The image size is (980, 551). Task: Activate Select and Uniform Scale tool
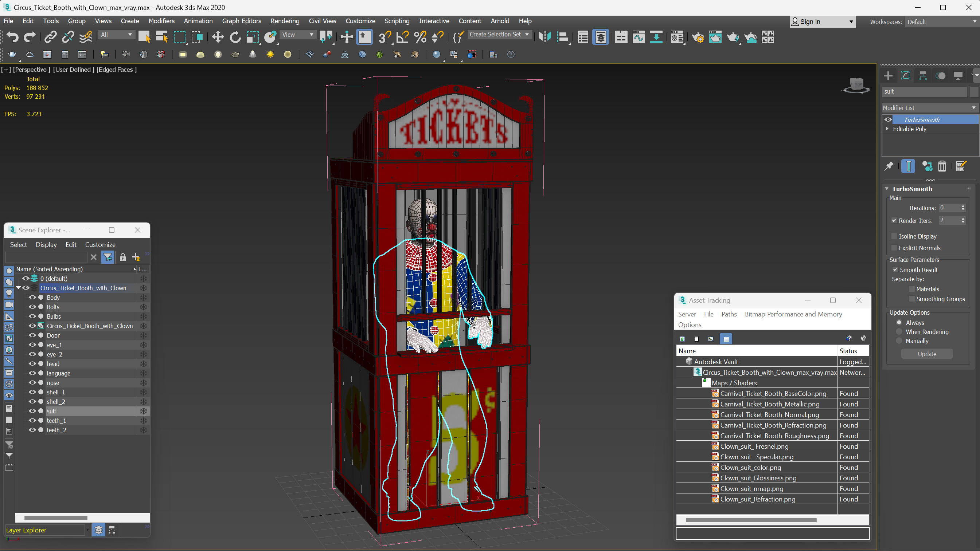tap(253, 37)
